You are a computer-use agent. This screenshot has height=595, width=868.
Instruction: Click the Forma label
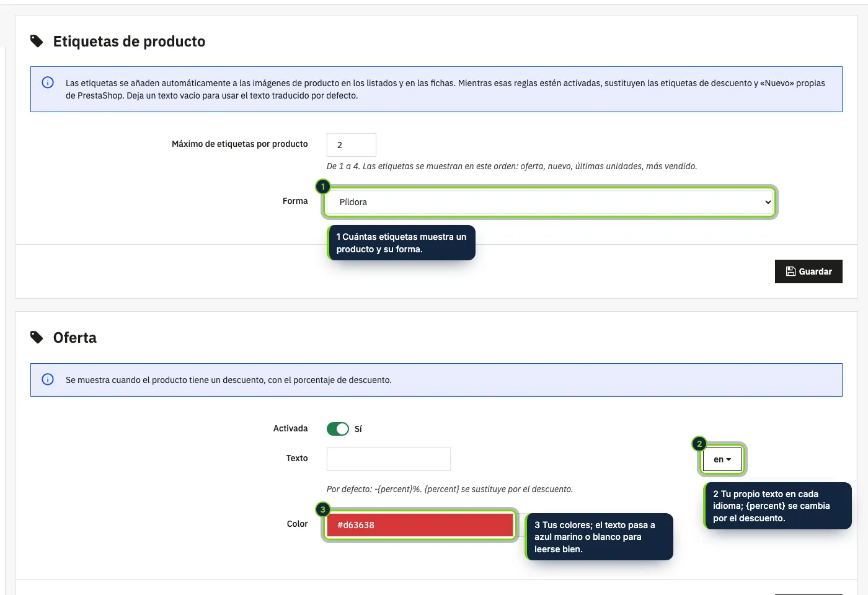pyautogui.click(x=295, y=201)
